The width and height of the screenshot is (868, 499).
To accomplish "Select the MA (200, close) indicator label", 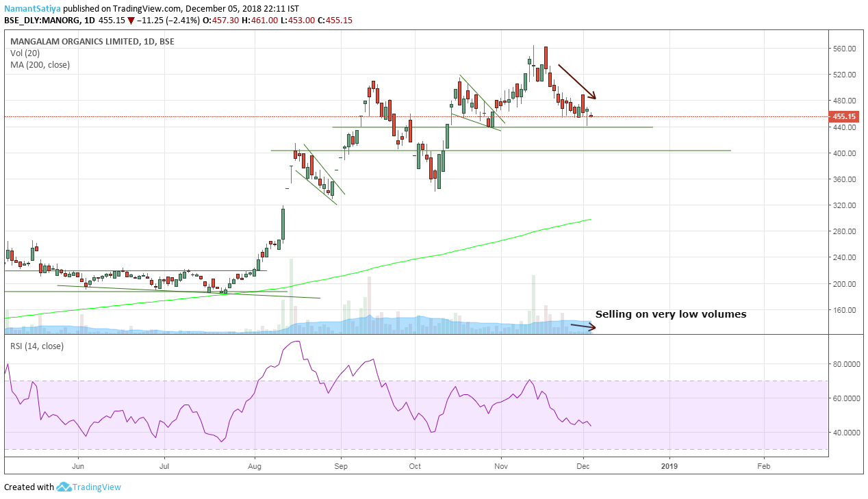I will [x=40, y=65].
